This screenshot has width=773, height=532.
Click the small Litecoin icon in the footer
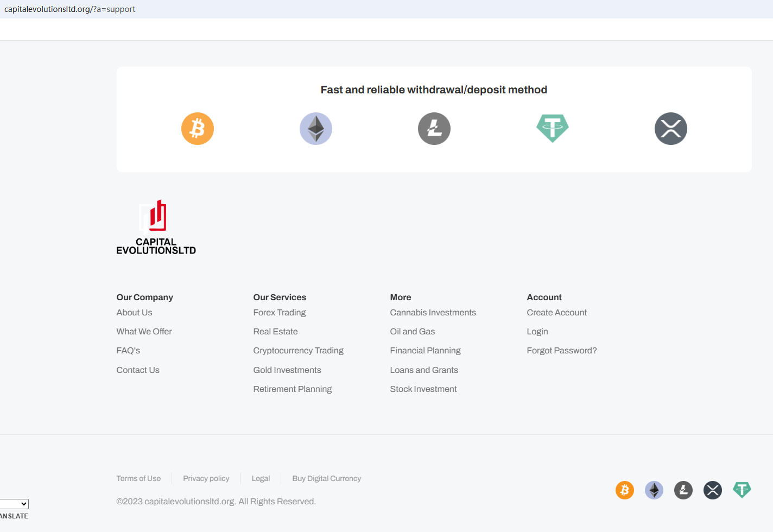click(683, 490)
